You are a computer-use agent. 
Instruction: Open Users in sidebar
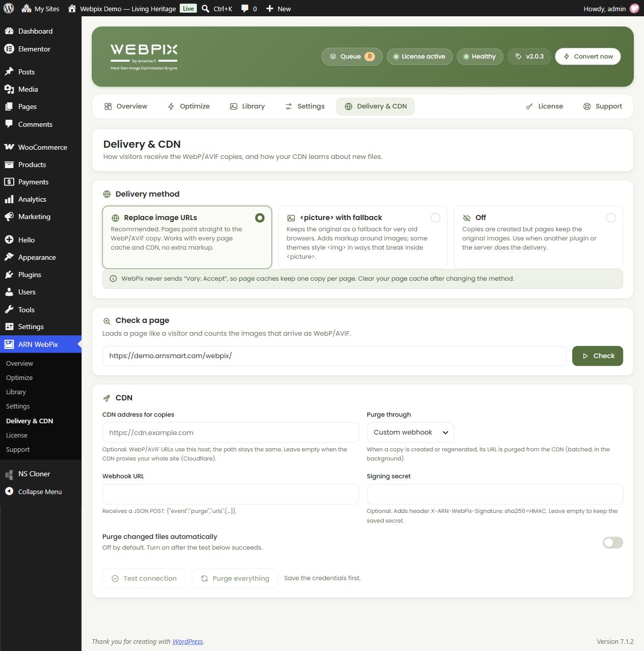(x=41, y=292)
